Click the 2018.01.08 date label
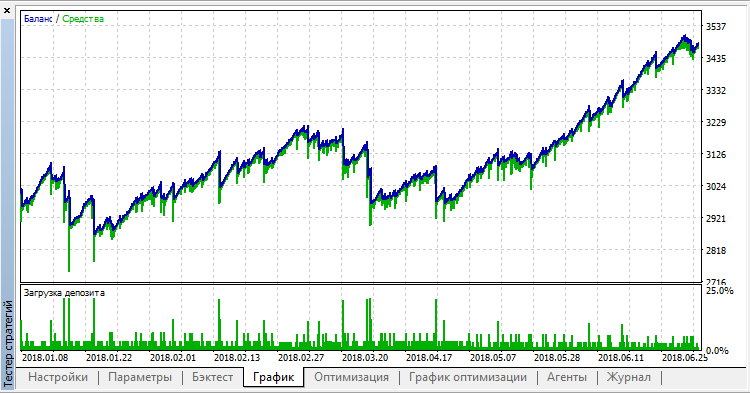 click(45, 358)
